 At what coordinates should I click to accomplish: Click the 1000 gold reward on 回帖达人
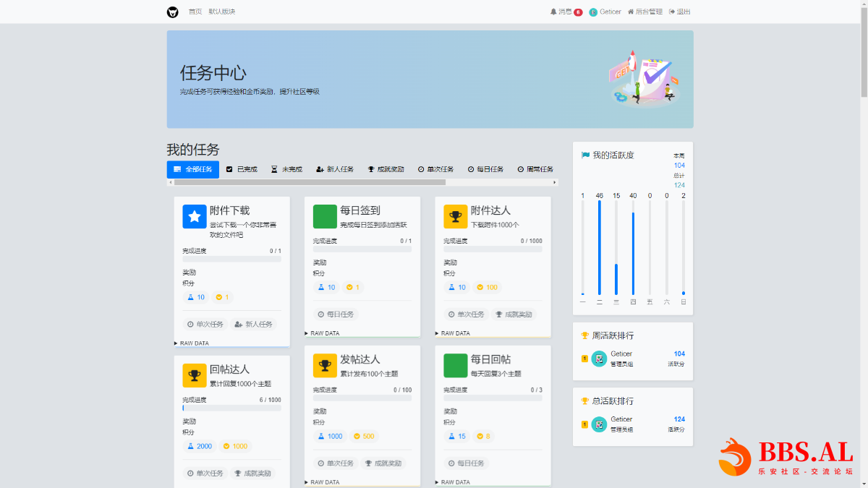pyautogui.click(x=236, y=446)
